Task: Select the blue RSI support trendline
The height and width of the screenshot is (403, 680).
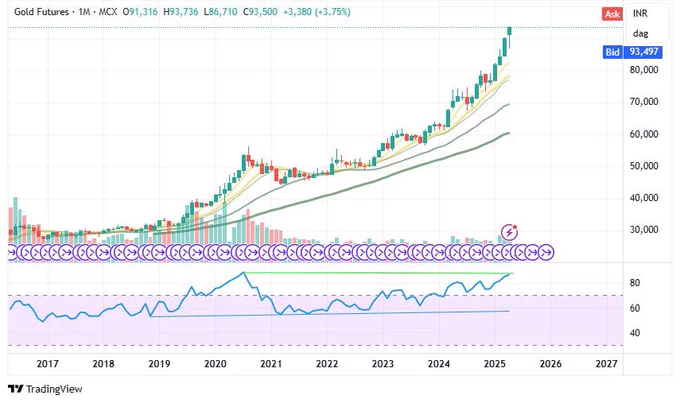Action: point(330,314)
